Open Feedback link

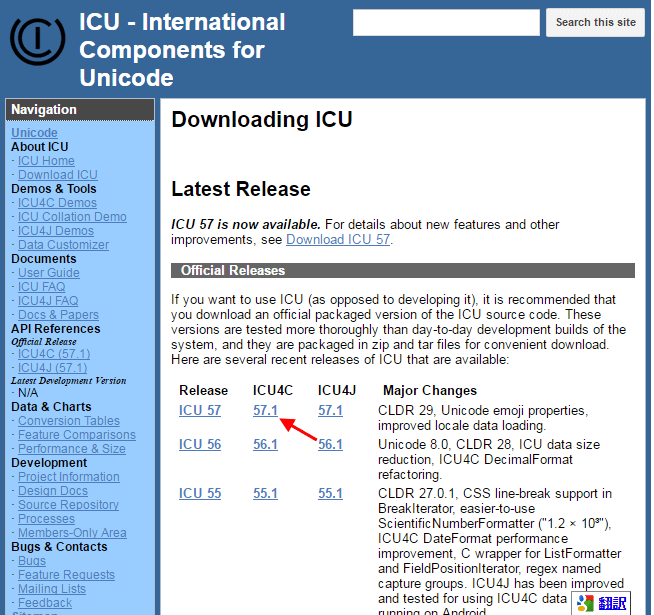(45, 603)
